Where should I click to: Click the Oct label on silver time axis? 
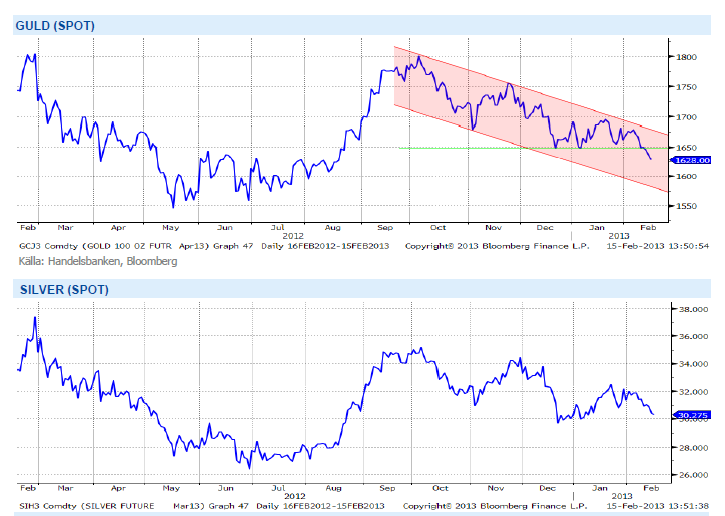pyautogui.click(x=440, y=488)
